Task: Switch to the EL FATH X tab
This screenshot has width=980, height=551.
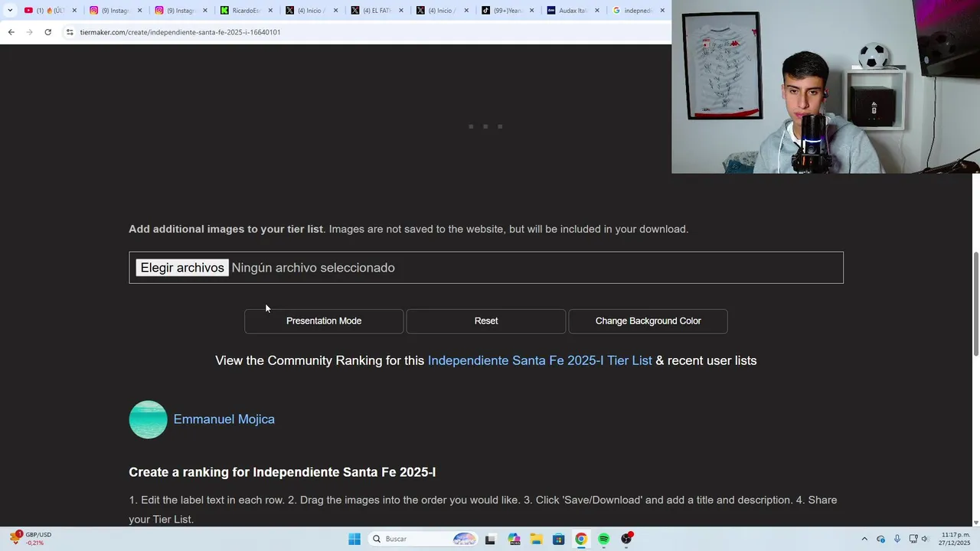Action: click(x=375, y=10)
